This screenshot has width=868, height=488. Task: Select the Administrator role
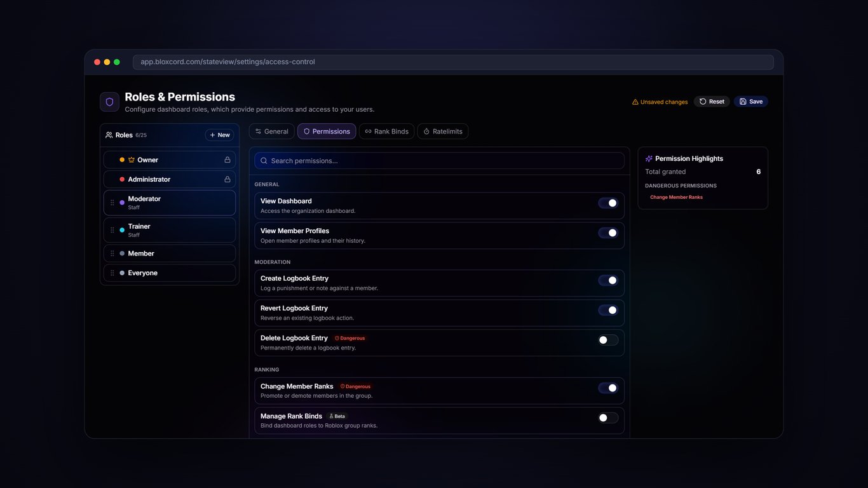(170, 179)
